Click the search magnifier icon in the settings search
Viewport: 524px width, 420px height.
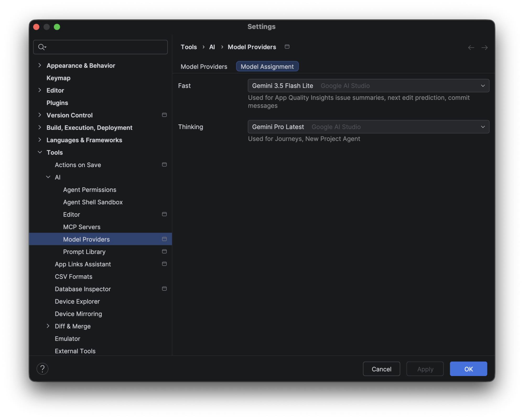(42, 47)
